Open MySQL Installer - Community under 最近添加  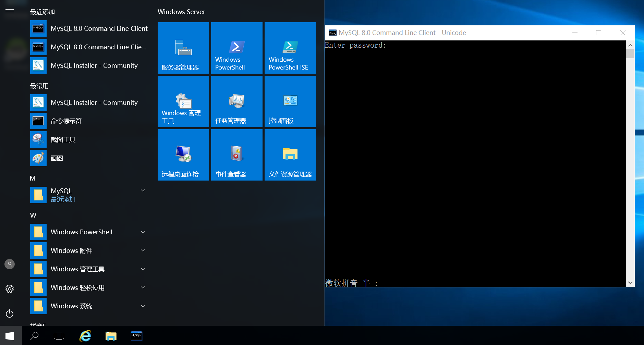[x=89, y=65]
